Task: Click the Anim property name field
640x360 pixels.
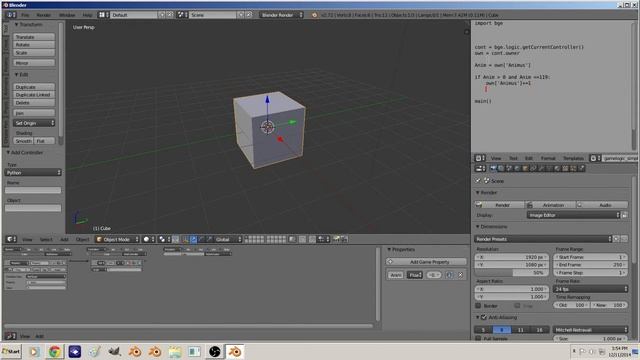Action: click(395, 275)
